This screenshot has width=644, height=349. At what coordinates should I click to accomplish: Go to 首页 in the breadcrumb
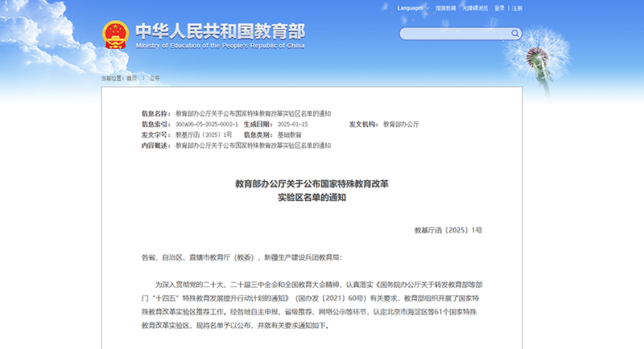coord(132,78)
